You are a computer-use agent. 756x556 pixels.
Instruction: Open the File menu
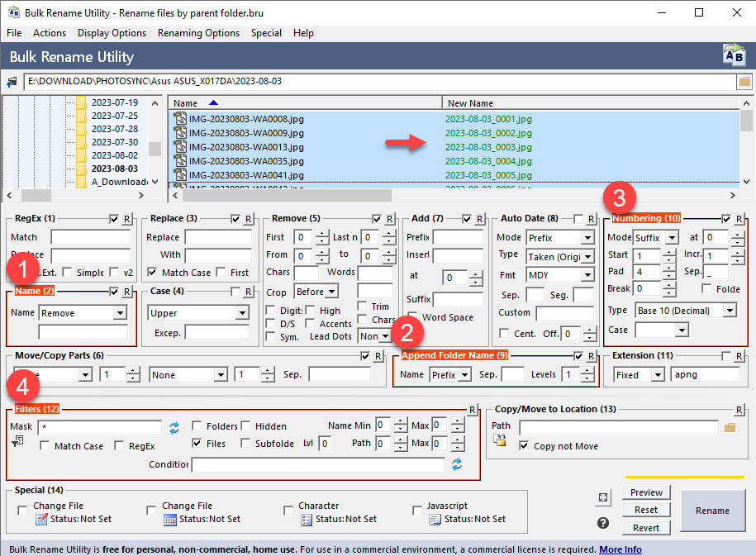14,33
